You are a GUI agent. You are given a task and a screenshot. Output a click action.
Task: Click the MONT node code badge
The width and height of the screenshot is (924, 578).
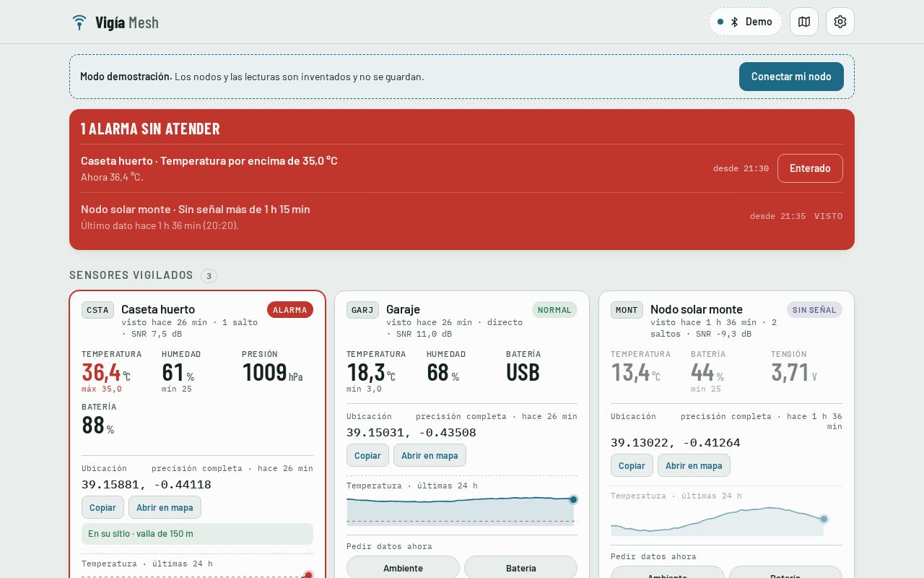pos(627,310)
